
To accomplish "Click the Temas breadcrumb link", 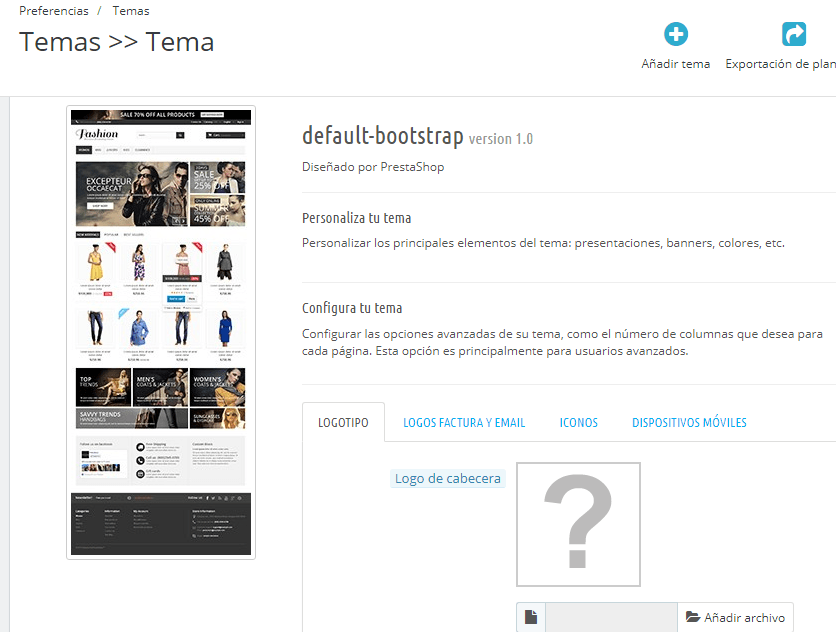I will (x=131, y=11).
